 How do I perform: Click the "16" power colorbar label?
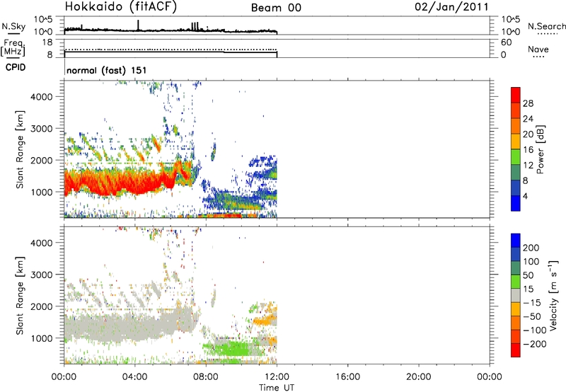tap(528, 150)
